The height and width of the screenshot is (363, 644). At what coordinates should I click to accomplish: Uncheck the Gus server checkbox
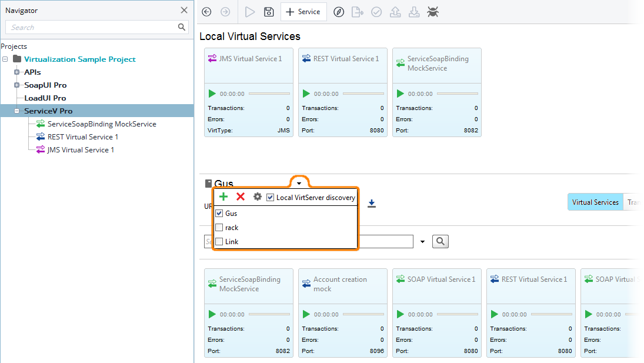(219, 213)
